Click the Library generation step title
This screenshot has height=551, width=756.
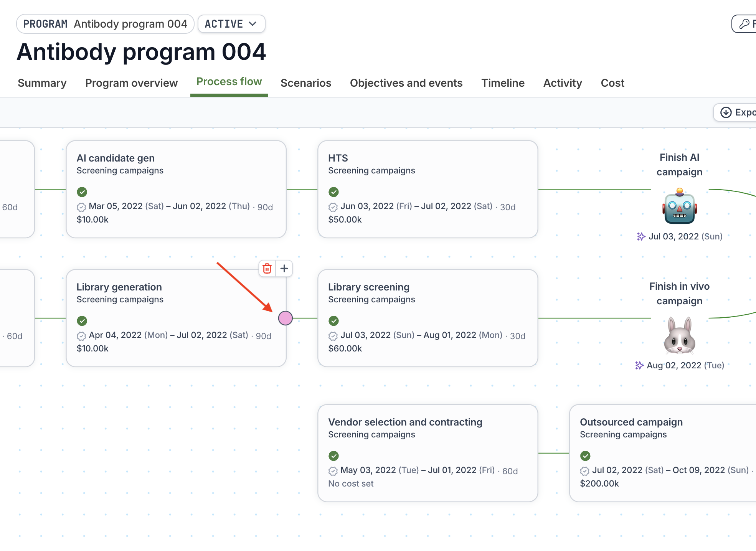(119, 287)
